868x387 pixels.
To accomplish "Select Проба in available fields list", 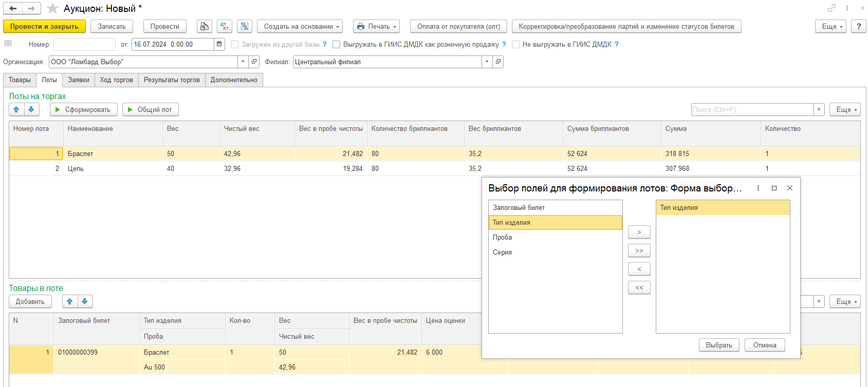I will pyautogui.click(x=555, y=237).
